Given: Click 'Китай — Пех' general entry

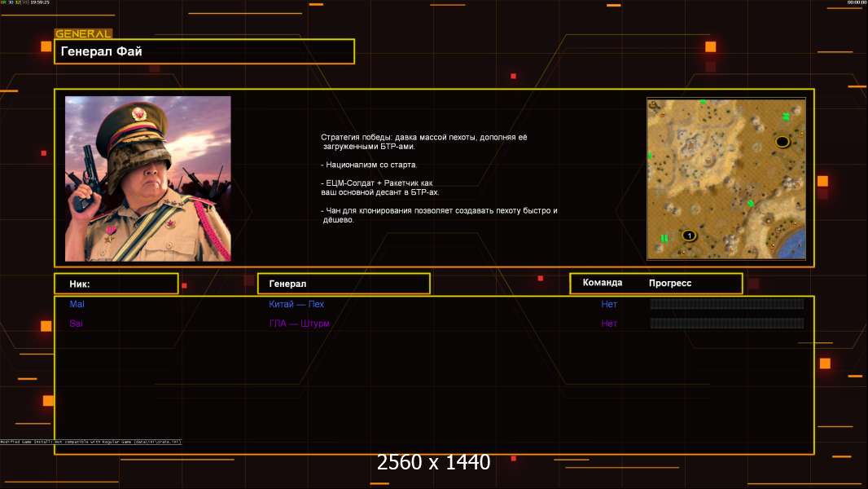Looking at the screenshot, I should (x=296, y=304).
